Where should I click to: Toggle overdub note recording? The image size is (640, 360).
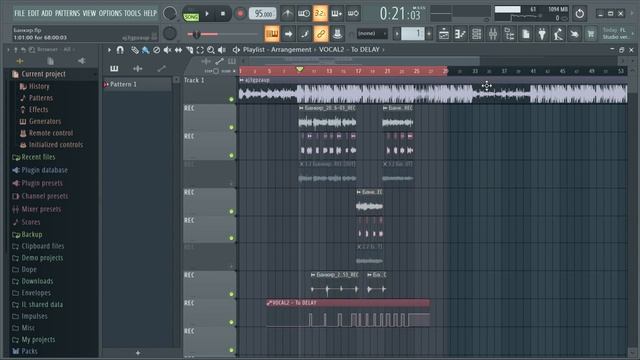(x=336, y=13)
